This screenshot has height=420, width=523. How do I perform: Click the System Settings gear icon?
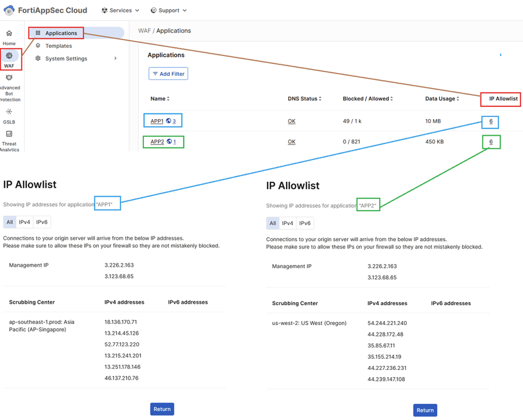coord(38,58)
